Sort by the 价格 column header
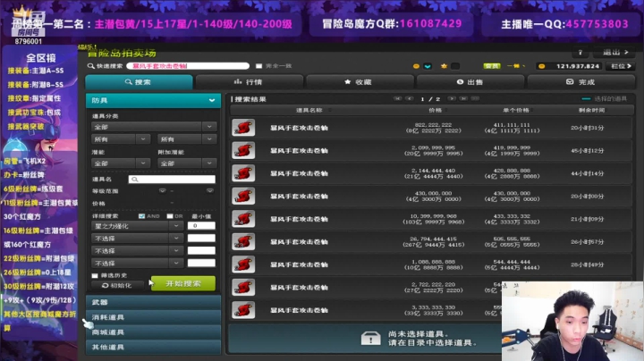 [x=436, y=110]
